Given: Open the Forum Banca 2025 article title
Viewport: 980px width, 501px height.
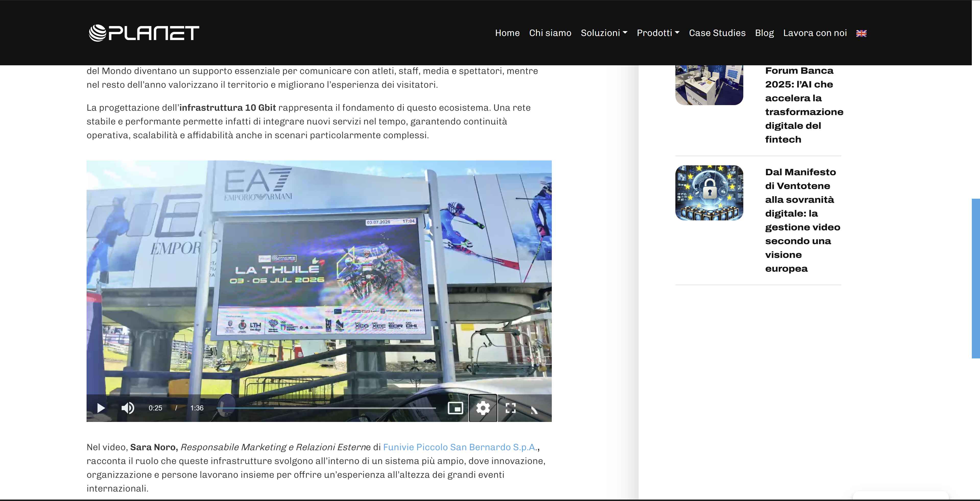Looking at the screenshot, I should pyautogui.click(x=804, y=105).
